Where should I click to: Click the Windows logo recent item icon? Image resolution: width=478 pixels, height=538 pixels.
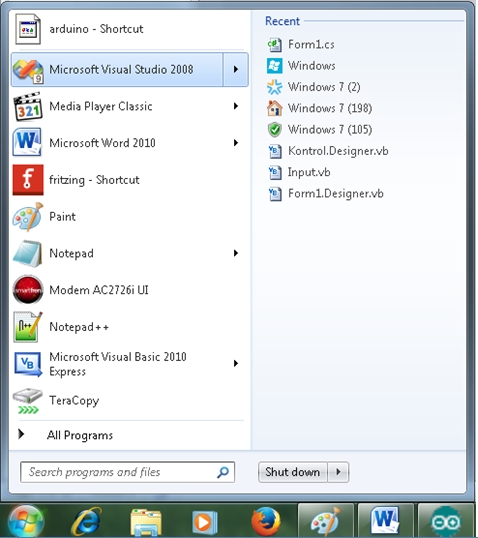coord(275,66)
